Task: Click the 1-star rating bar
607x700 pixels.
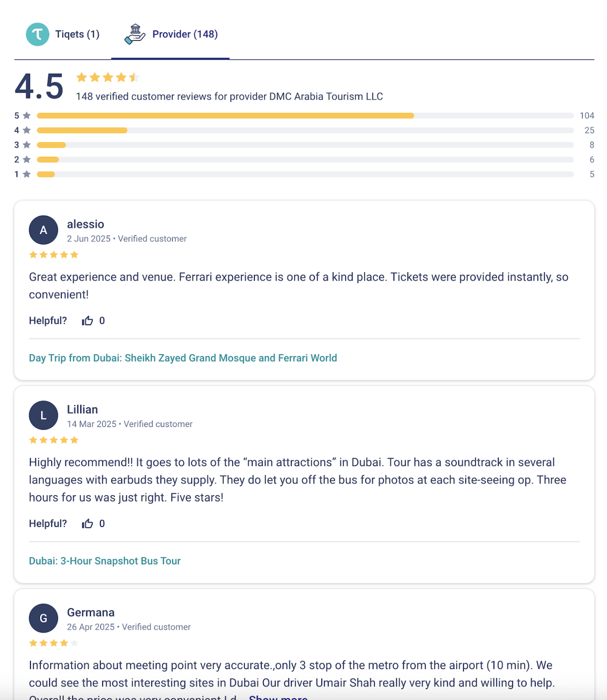Action: click(304, 174)
